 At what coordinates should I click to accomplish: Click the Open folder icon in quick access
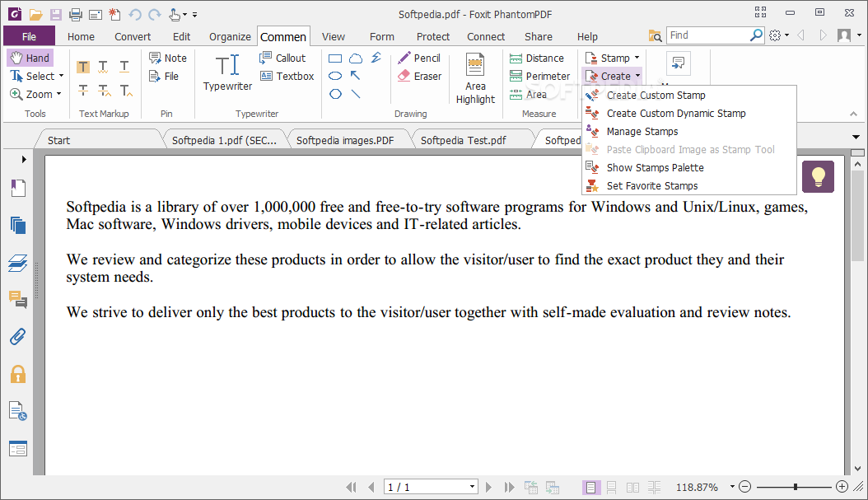(35, 14)
